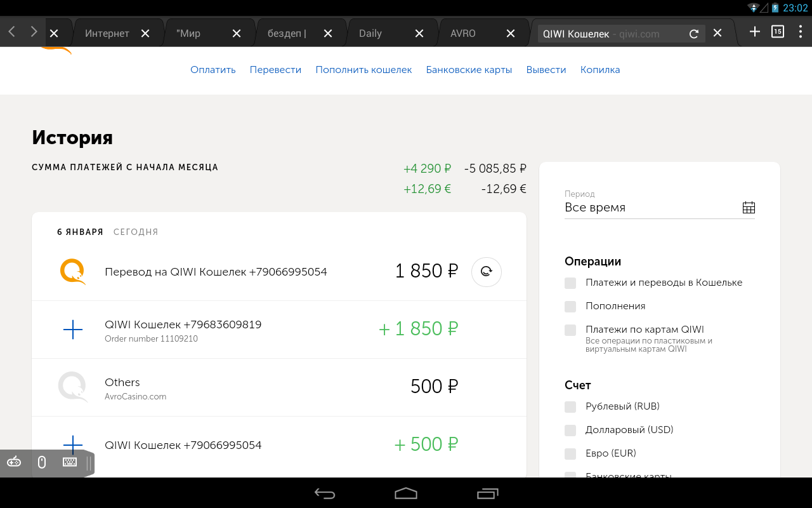Switch to the Daily browser tab

(370, 34)
